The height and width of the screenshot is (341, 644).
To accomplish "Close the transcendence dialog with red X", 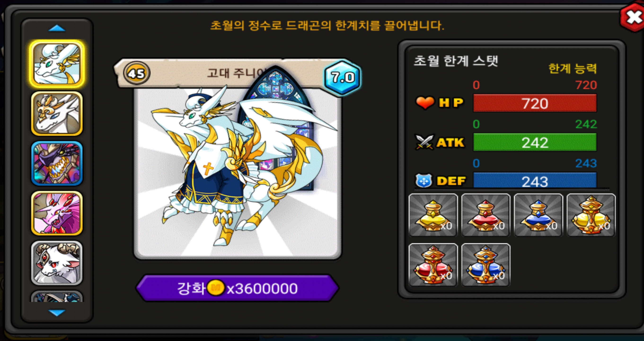I will click(632, 18).
